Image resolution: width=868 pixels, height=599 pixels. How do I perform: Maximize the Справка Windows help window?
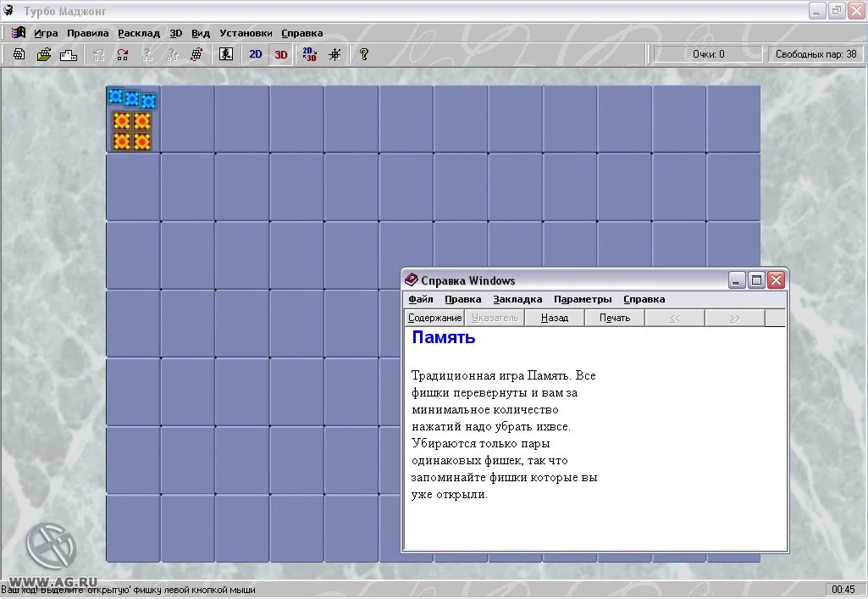[756, 280]
